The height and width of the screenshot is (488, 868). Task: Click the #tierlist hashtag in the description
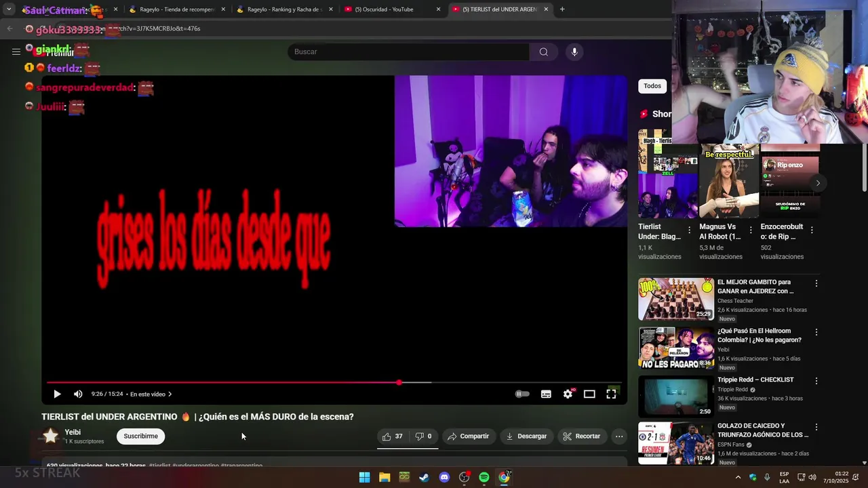[x=159, y=466]
